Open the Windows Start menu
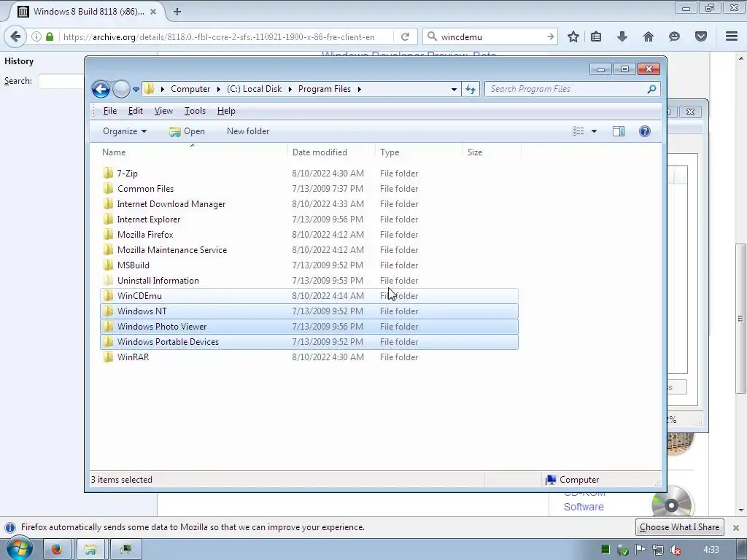Image resolution: width=747 pixels, height=560 pixels. [18, 548]
